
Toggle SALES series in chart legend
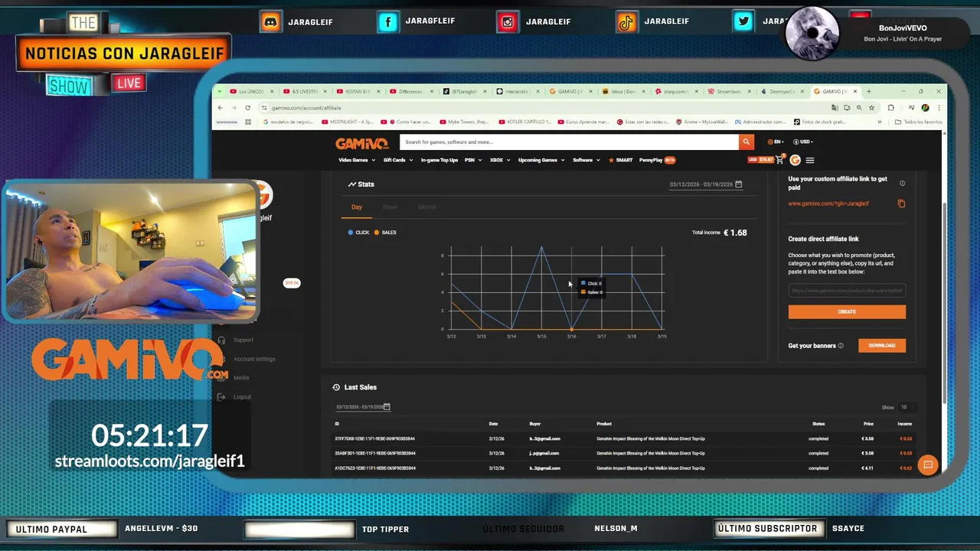[x=385, y=233]
